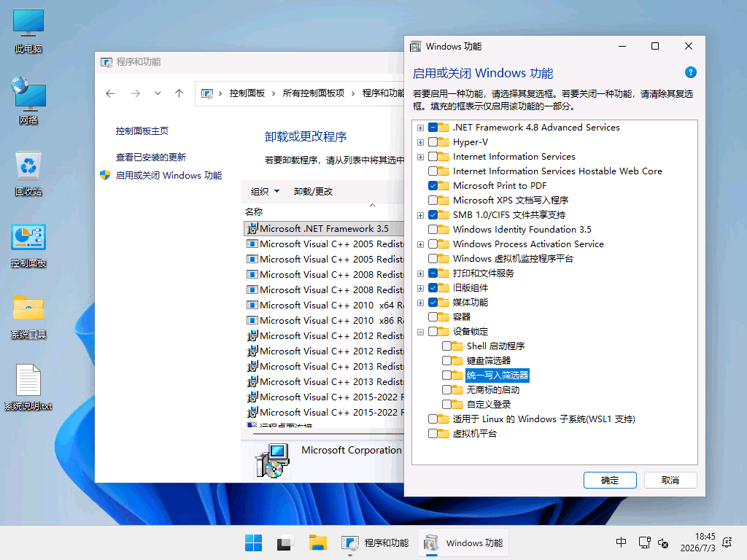Click the Windows Start button
The height and width of the screenshot is (560, 747).
pos(253,542)
